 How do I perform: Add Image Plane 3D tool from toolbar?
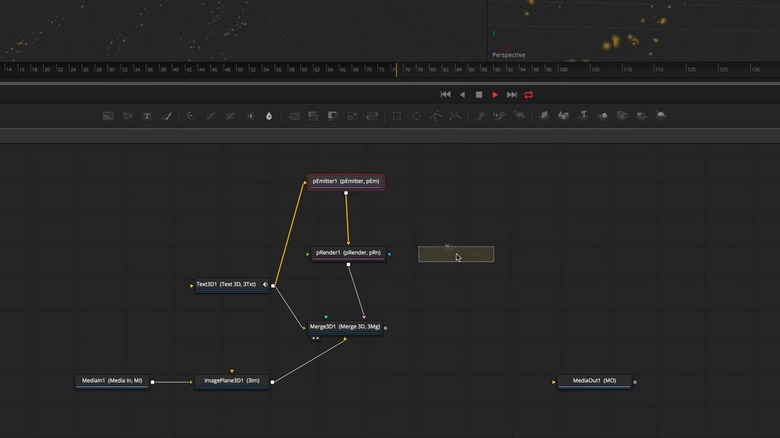(x=544, y=115)
